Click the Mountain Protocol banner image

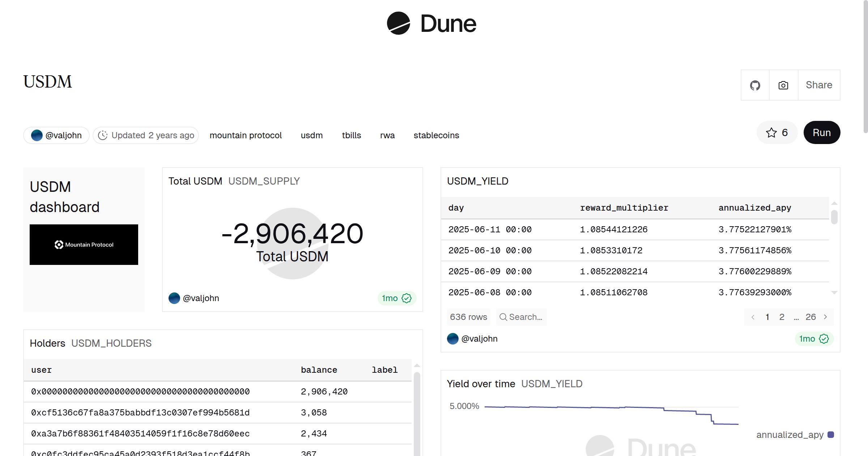pyautogui.click(x=84, y=245)
